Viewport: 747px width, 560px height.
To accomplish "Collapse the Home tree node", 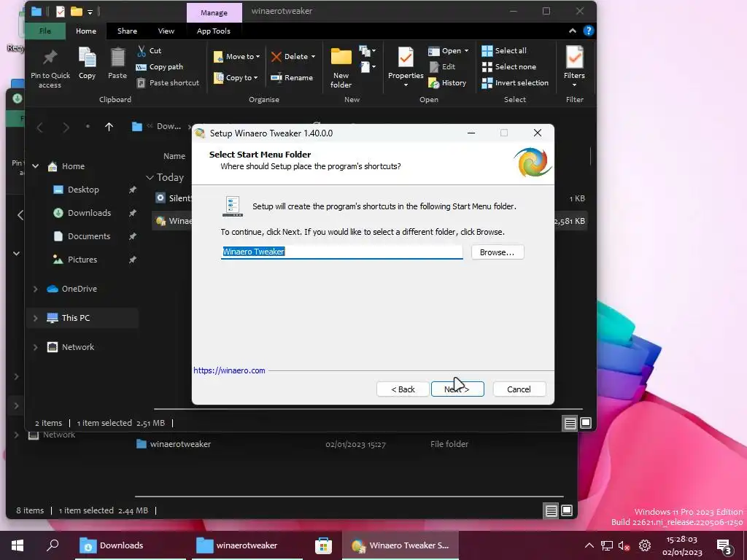I will tap(35, 166).
